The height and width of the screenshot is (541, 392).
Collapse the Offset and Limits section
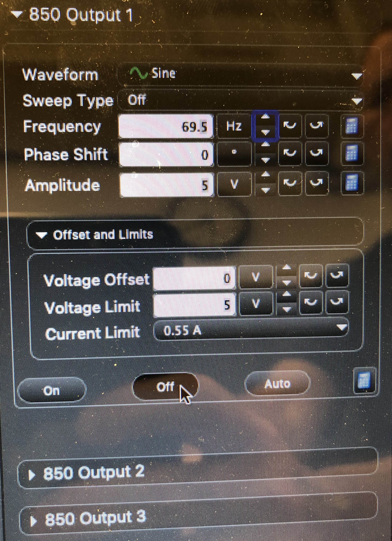click(42, 235)
